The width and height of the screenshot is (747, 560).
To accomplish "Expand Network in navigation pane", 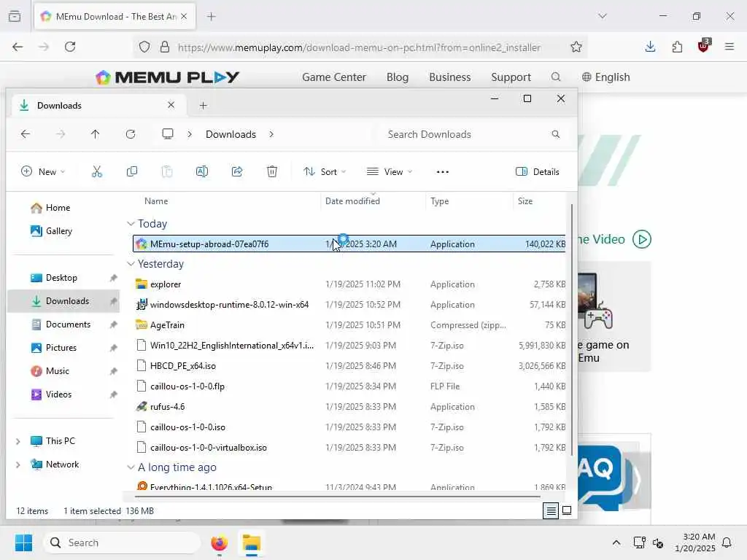I will pyautogui.click(x=18, y=464).
